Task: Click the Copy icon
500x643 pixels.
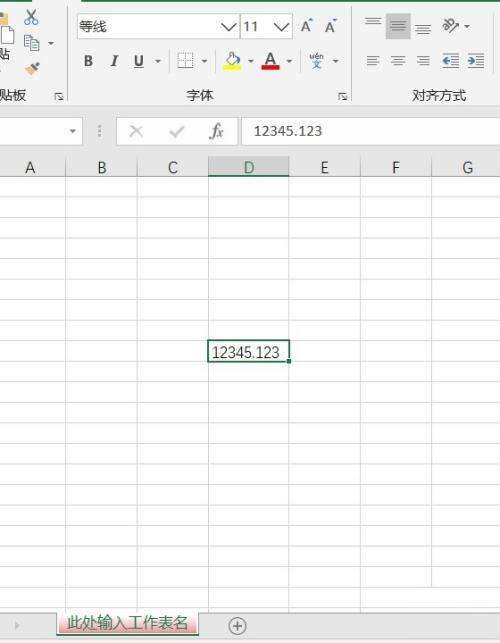Action: click(x=32, y=43)
